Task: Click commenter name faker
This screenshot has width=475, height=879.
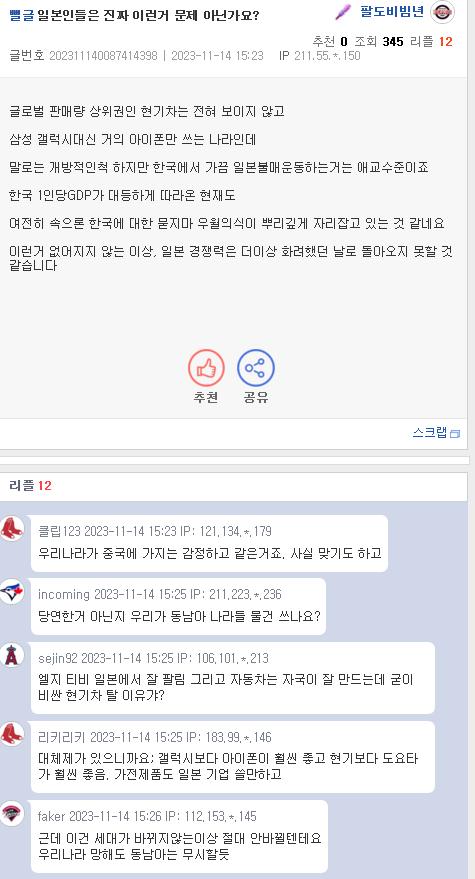Action: pyautogui.click(x=52, y=816)
